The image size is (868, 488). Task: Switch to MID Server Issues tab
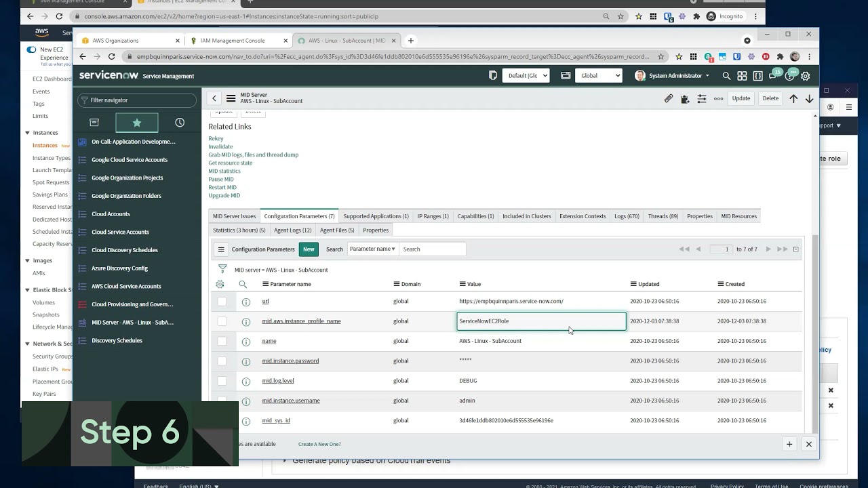point(235,216)
